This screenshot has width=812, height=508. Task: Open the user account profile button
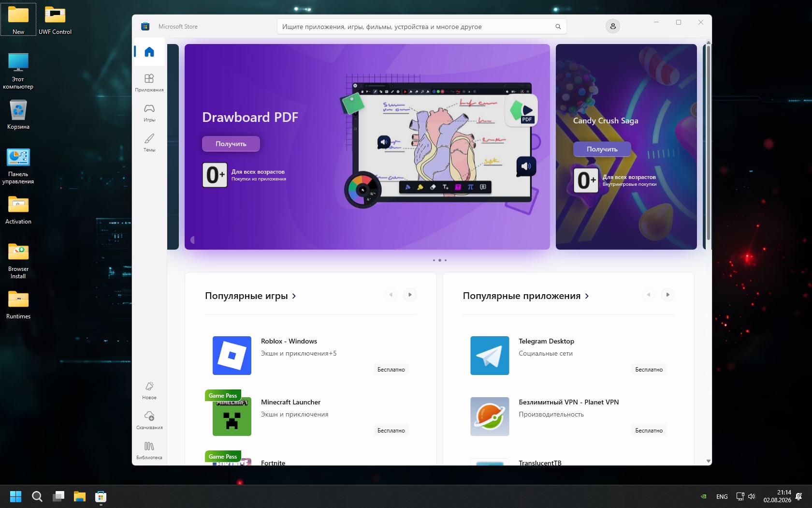click(x=613, y=26)
